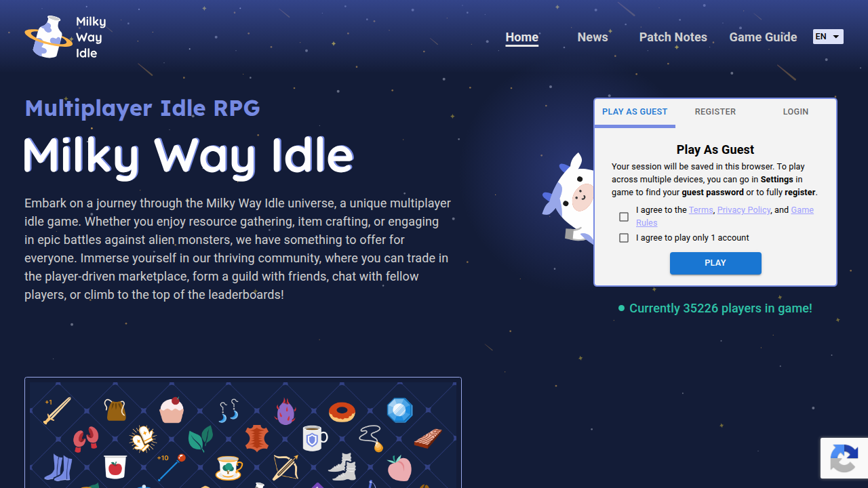Select the shield coffee mug icon
This screenshot has height=488, width=868.
point(314,439)
